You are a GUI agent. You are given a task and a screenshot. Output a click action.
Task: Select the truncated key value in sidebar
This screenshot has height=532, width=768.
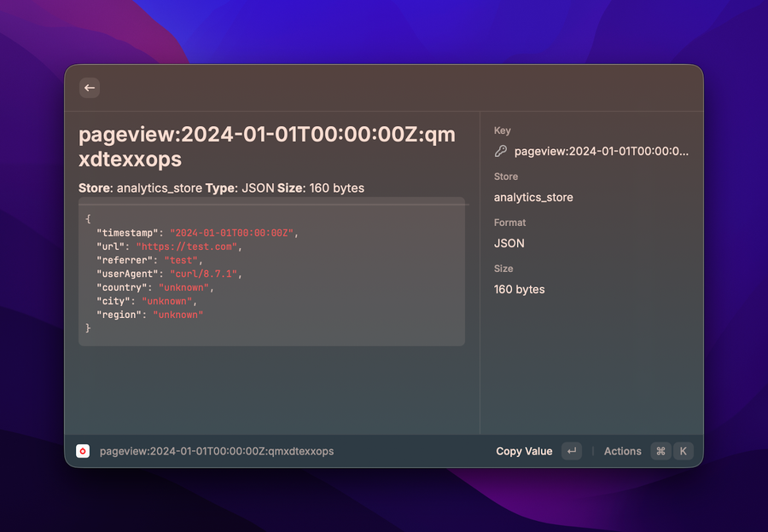click(x=601, y=151)
